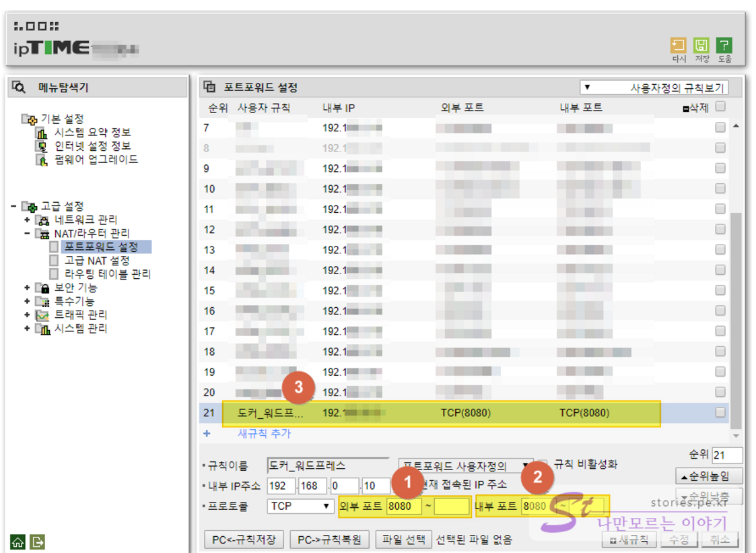Click the 새규칙 추가 link
The width and height of the screenshot is (756, 553).
click(x=264, y=434)
